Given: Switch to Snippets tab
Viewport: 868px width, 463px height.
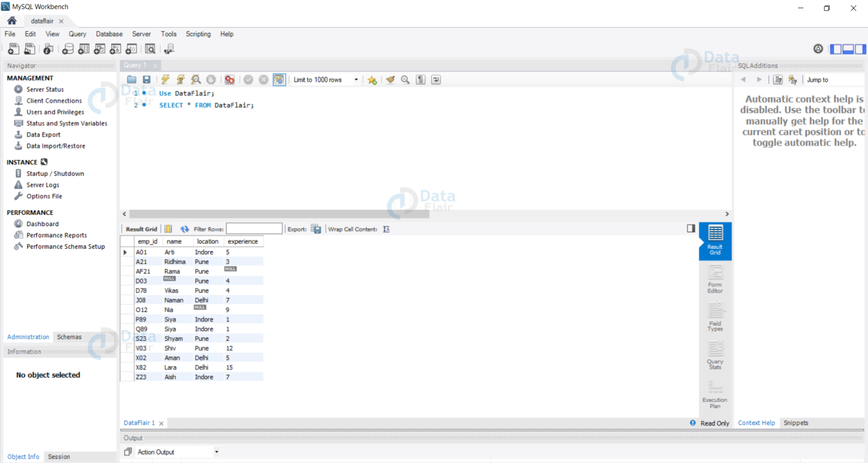Looking at the screenshot, I should tap(796, 423).
